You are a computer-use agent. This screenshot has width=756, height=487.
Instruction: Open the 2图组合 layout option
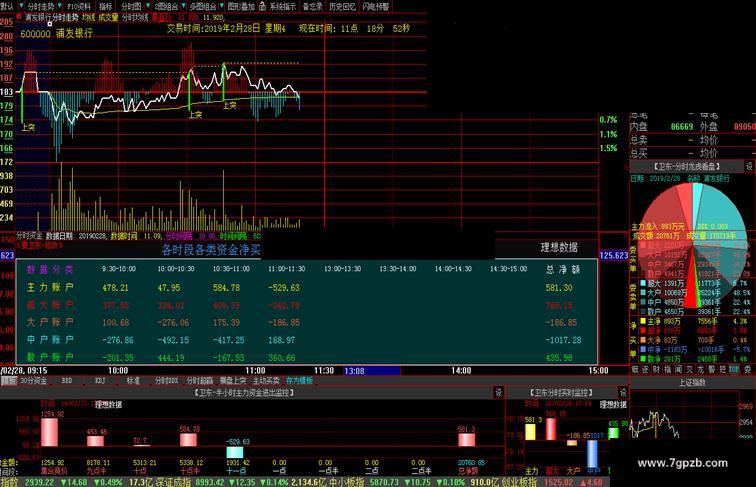coord(166,7)
